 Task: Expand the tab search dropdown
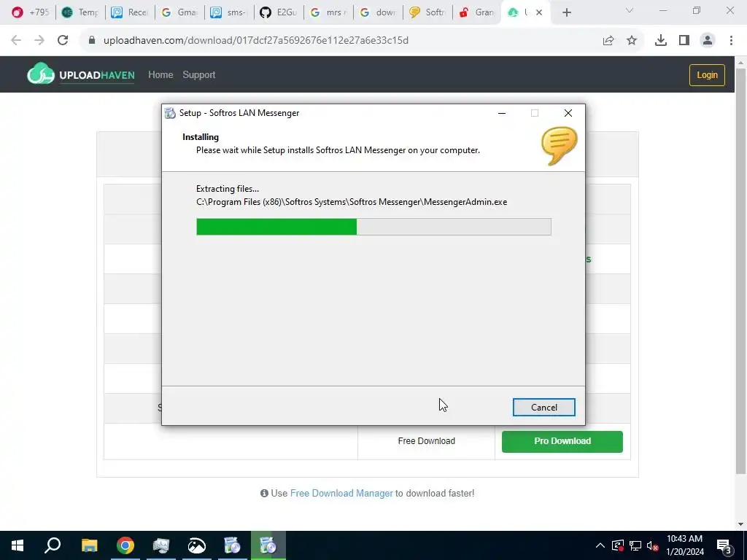pos(630,10)
